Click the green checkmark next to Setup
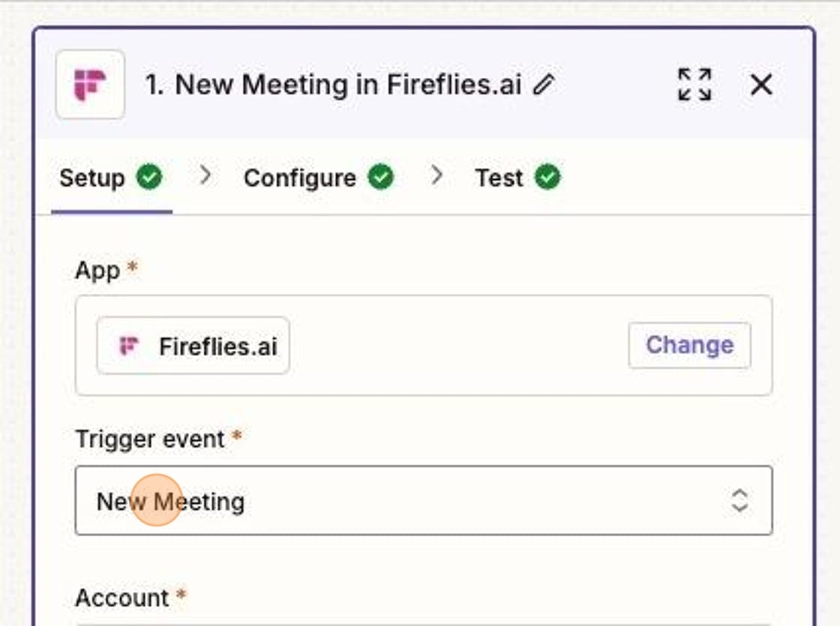This screenshot has width=840, height=626. (148, 177)
